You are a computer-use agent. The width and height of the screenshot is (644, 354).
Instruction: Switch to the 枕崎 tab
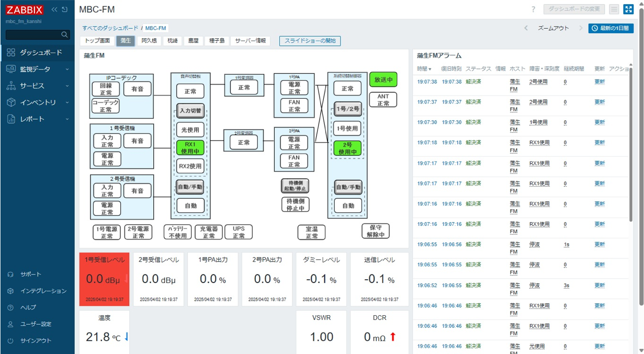[172, 41]
